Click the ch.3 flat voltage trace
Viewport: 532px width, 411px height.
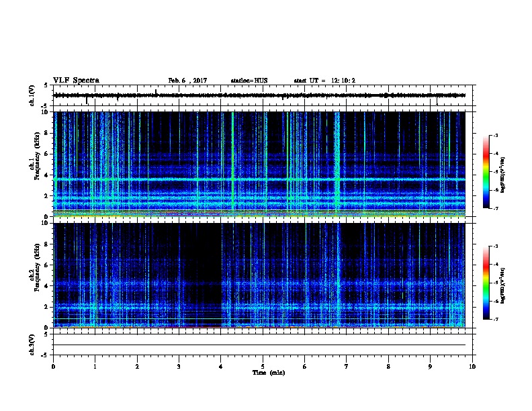coord(259,345)
